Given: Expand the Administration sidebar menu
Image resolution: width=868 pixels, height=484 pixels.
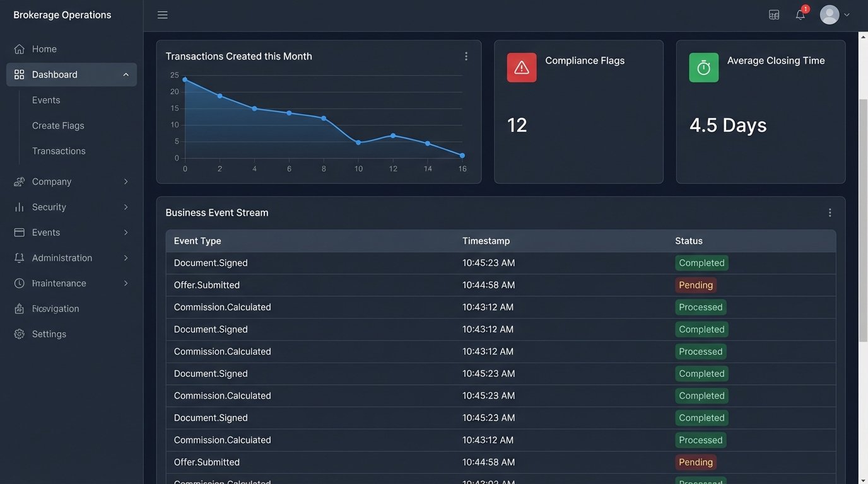Looking at the screenshot, I should [126, 258].
